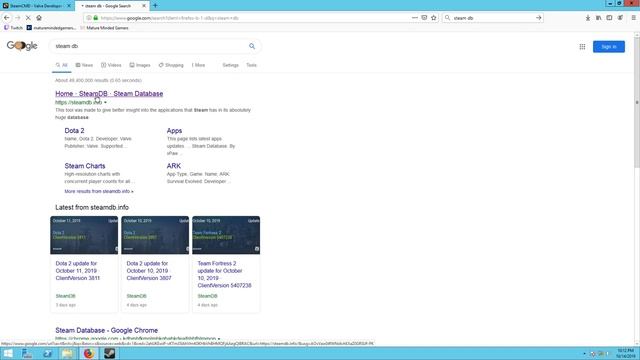Open Steam Database - Google Chrome result

click(x=107, y=330)
